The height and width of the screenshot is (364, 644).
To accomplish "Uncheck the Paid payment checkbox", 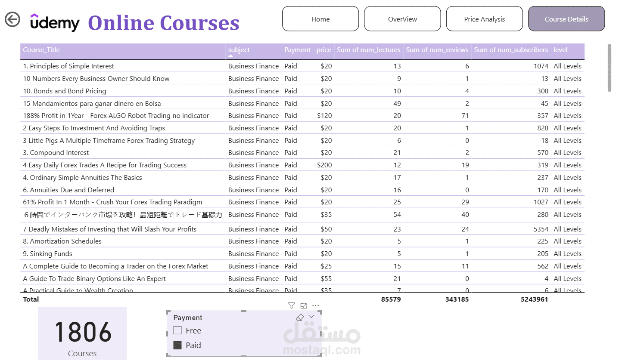I will (x=177, y=345).
